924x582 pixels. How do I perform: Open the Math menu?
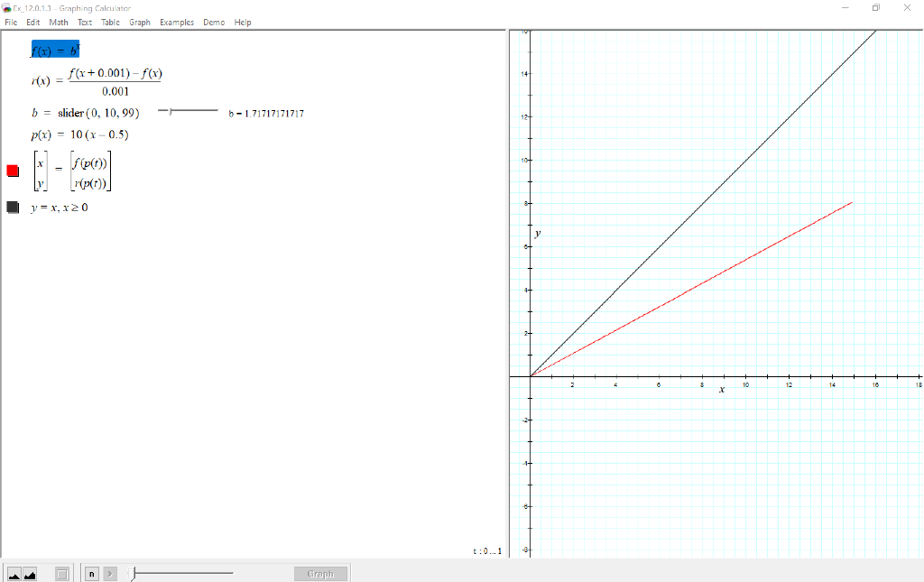point(59,23)
